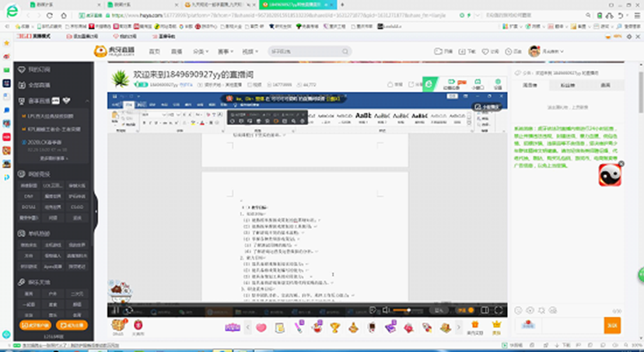Pause the live stream video

point(115,310)
